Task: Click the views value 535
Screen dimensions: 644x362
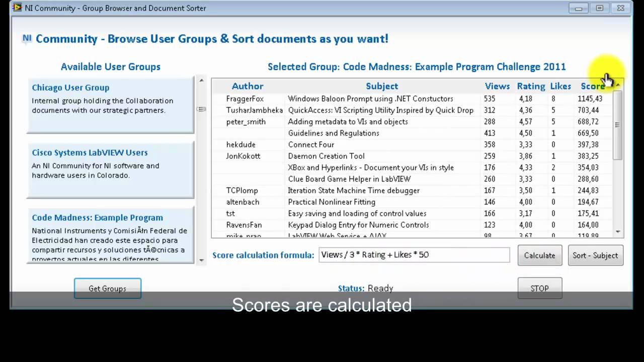Action: point(490,99)
